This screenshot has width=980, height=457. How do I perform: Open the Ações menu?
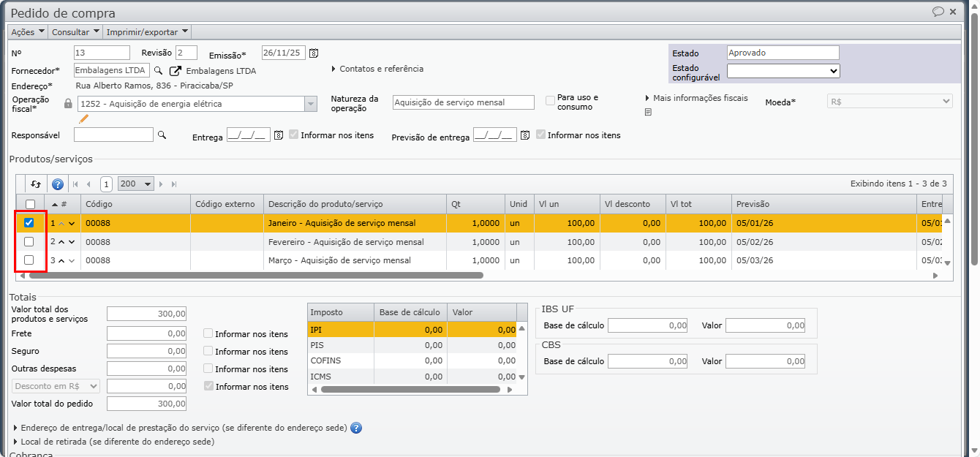tap(28, 32)
